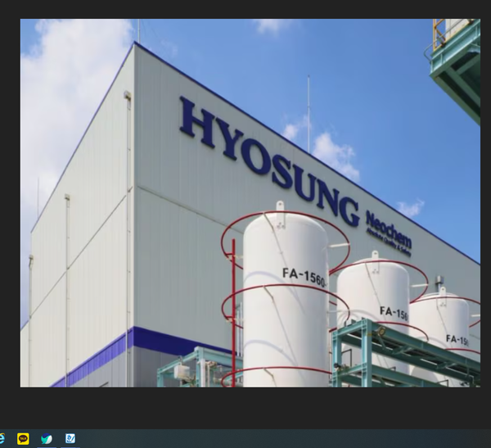Open Internet Explorer from the taskbar
This screenshot has width=491, height=448.
[2, 439]
